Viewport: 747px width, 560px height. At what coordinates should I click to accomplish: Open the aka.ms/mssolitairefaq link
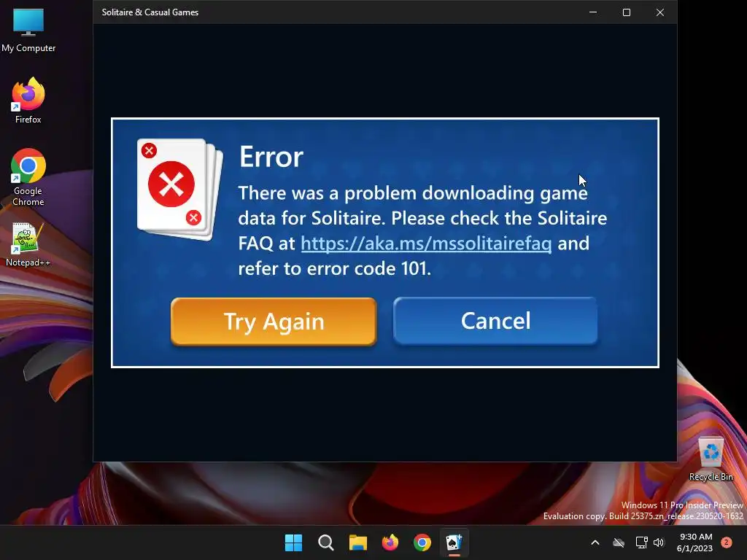tap(426, 244)
